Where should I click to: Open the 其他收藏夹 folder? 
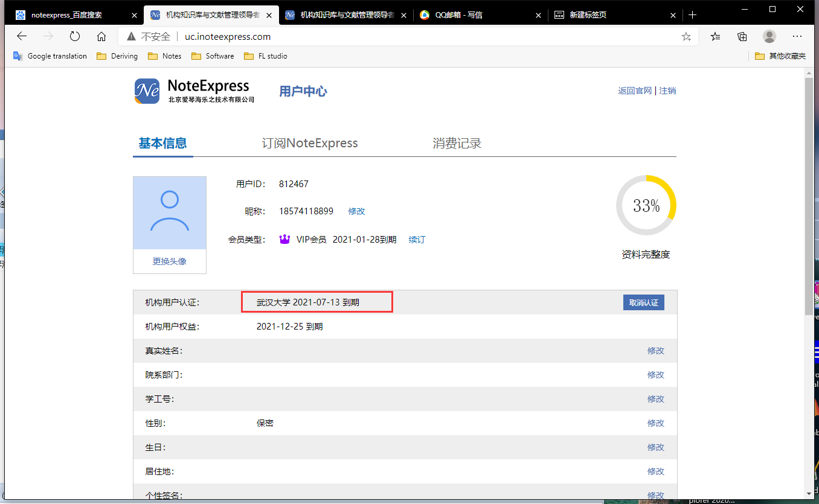click(780, 56)
